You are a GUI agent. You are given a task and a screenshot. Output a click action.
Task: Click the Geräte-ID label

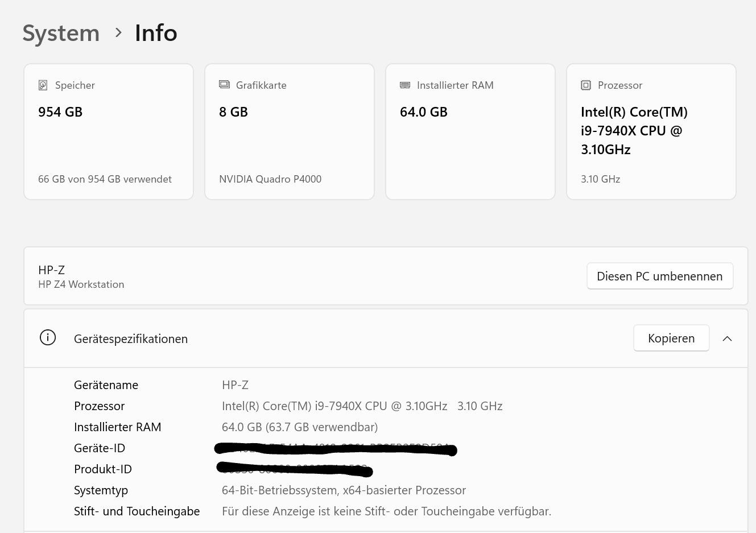(x=100, y=448)
